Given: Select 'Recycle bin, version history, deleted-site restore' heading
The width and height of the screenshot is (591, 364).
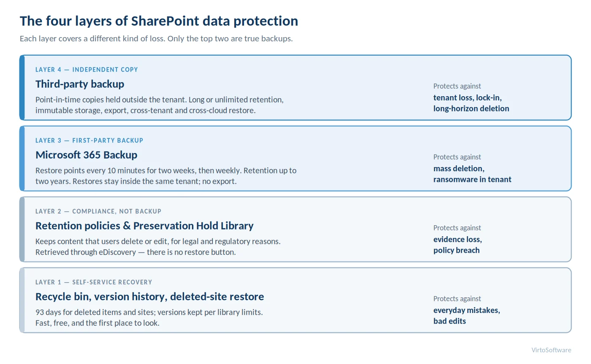Looking at the screenshot, I should pyautogui.click(x=150, y=297).
